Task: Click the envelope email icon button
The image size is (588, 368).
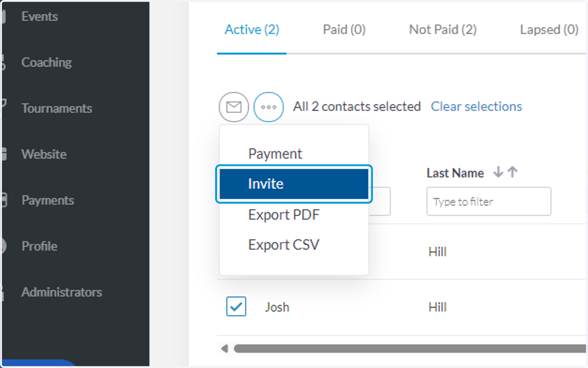Action: [x=234, y=107]
